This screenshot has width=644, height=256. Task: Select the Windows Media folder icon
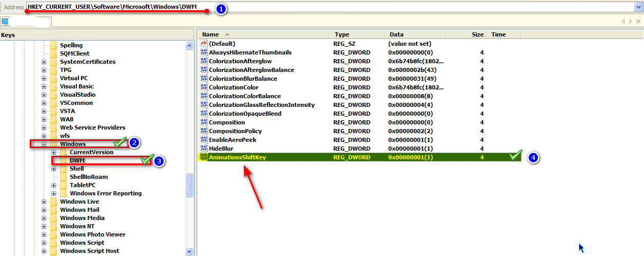(54, 218)
